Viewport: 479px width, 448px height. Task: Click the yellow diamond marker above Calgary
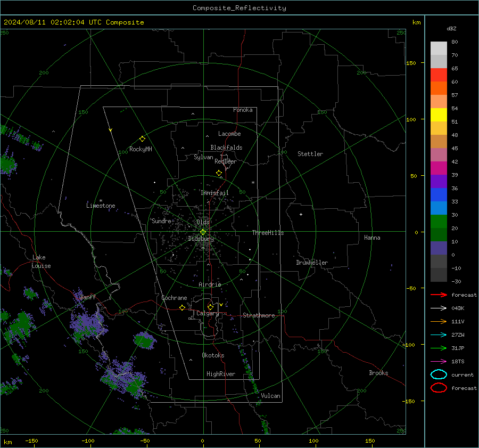pos(210,307)
